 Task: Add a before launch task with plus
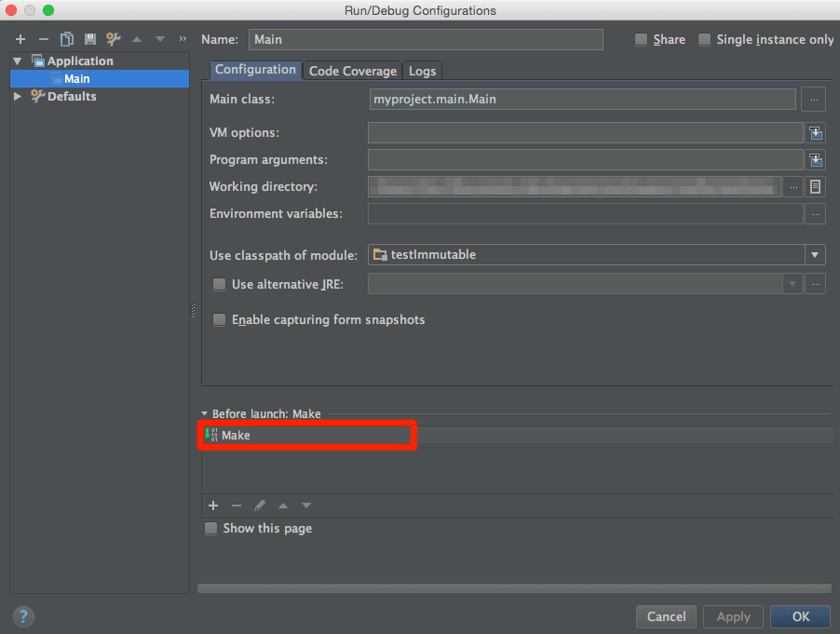pyautogui.click(x=213, y=506)
